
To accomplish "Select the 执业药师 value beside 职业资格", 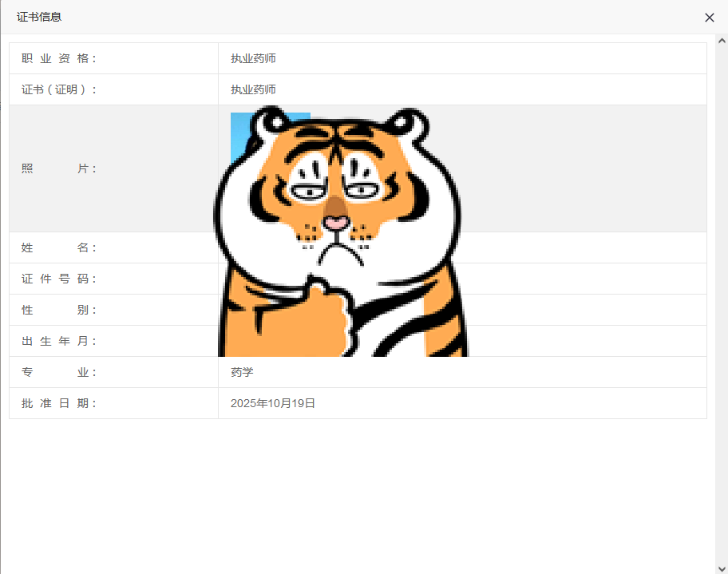I will 253,58.
